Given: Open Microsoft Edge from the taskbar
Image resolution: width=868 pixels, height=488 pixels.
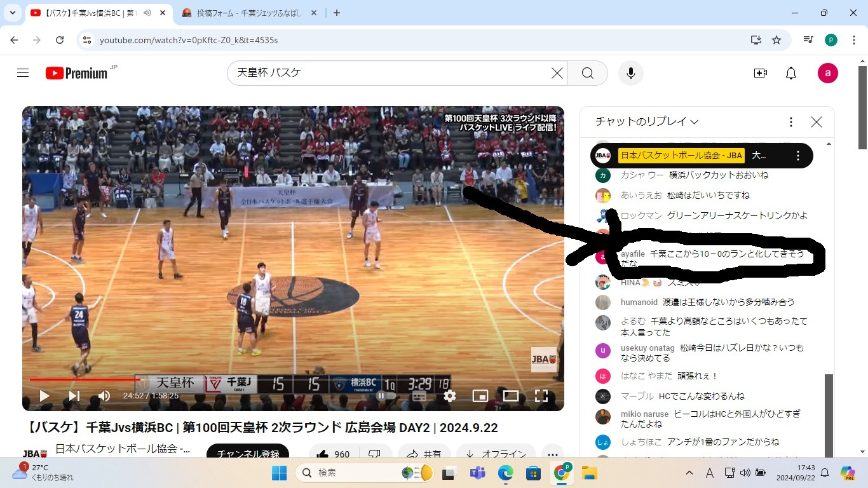Looking at the screenshot, I should coord(505,473).
